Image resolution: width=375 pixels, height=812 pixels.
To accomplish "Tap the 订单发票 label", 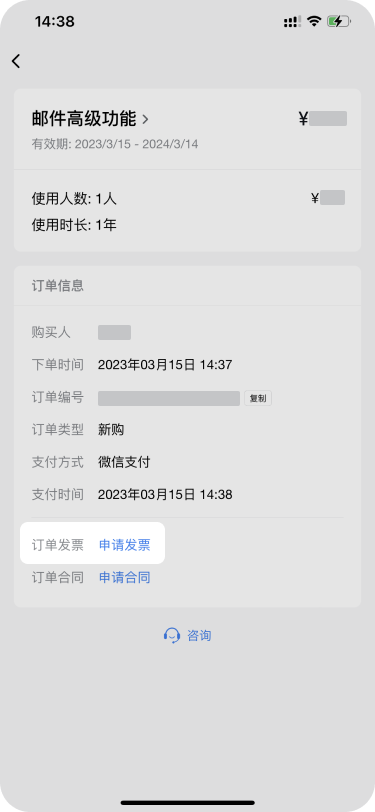I will point(57,545).
